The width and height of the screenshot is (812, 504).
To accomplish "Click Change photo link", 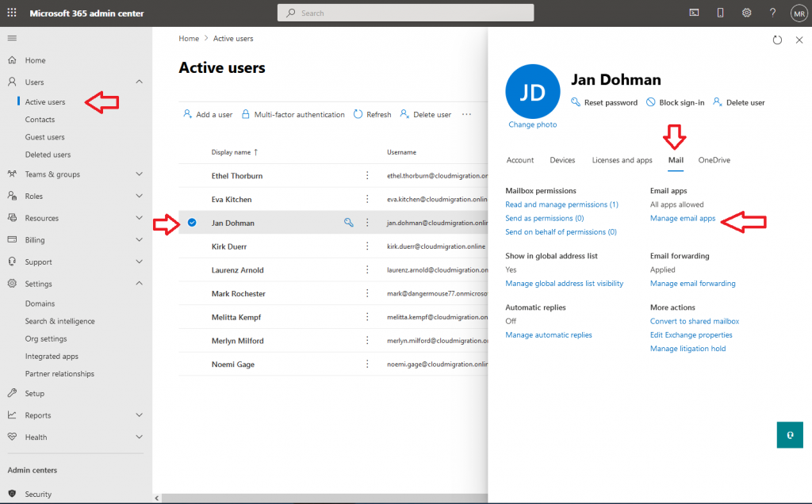I will (532, 124).
